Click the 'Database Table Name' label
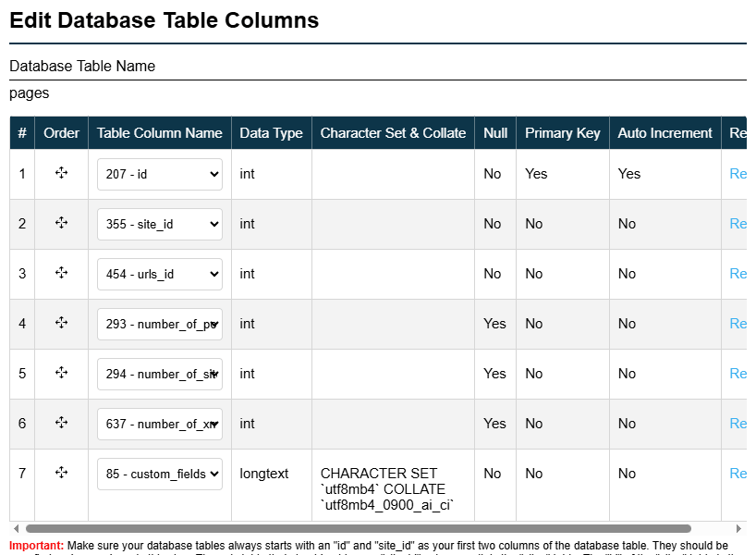This screenshot has height=555, width=756. point(82,66)
